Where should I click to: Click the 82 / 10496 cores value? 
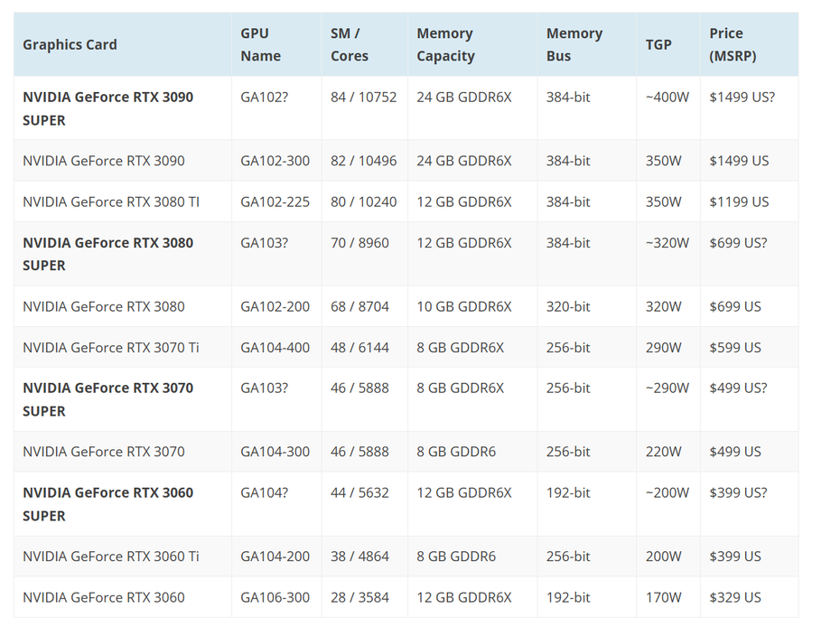point(364,161)
